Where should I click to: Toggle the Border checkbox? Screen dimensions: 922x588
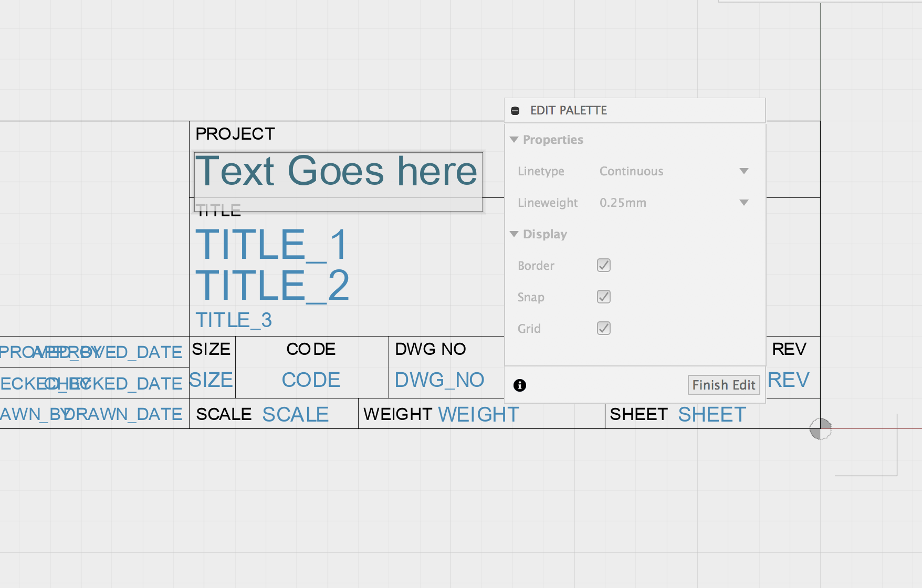tap(604, 265)
